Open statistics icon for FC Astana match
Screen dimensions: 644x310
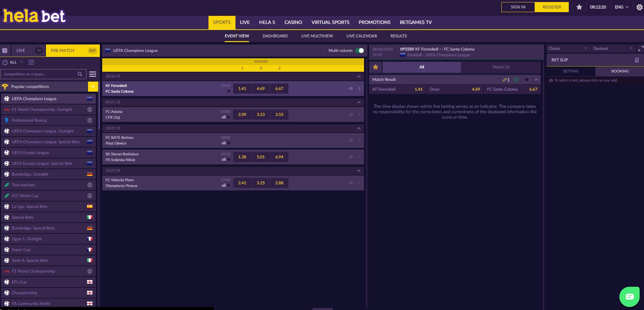click(224, 117)
